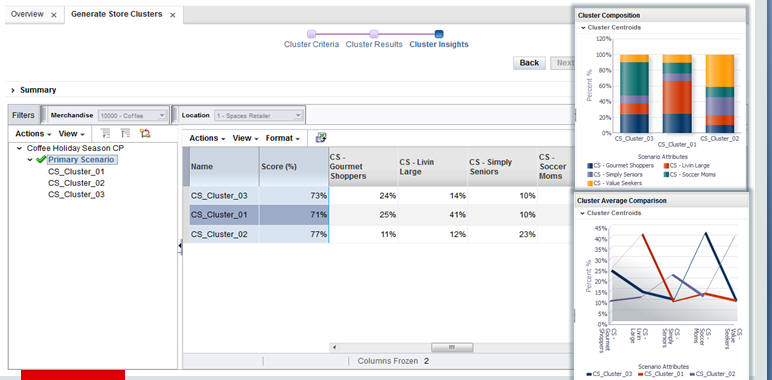The image size is (772, 380).
Task: Switch to the Overview tab
Action: point(27,14)
